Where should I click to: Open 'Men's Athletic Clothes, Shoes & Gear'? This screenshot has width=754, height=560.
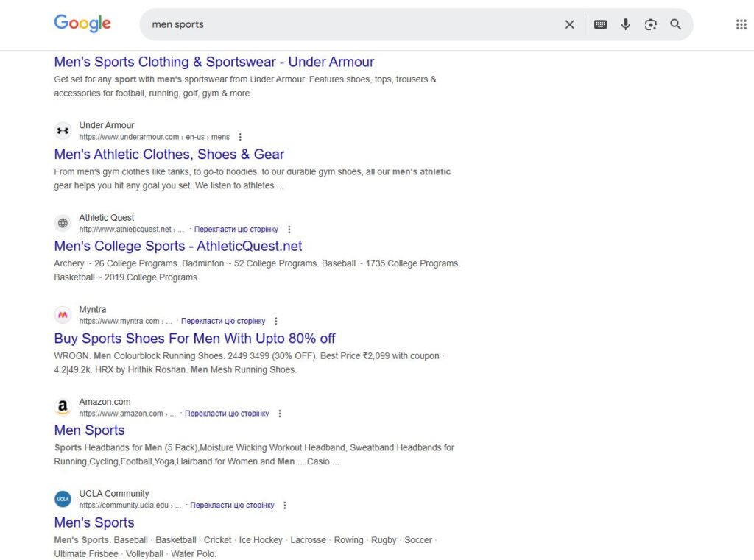tap(169, 155)
